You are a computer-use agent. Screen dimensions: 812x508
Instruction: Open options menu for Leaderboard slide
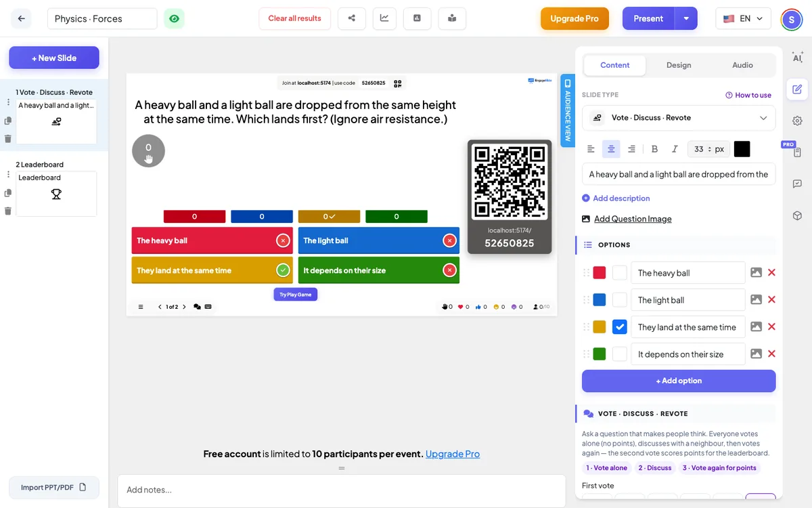(x=8, y=175)
